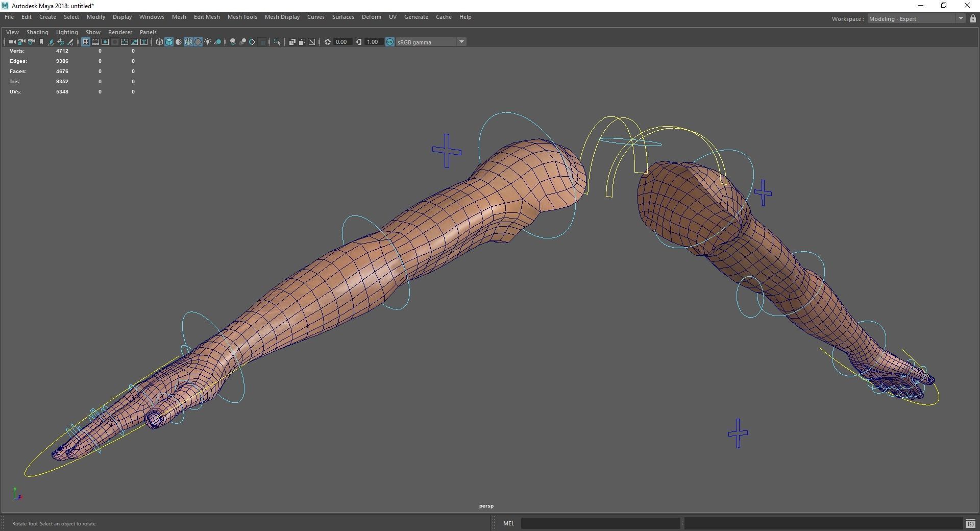Viewport: 980px width, 531px height.
Task: Toggle view transform ON button
Action: tap(390, 42)
